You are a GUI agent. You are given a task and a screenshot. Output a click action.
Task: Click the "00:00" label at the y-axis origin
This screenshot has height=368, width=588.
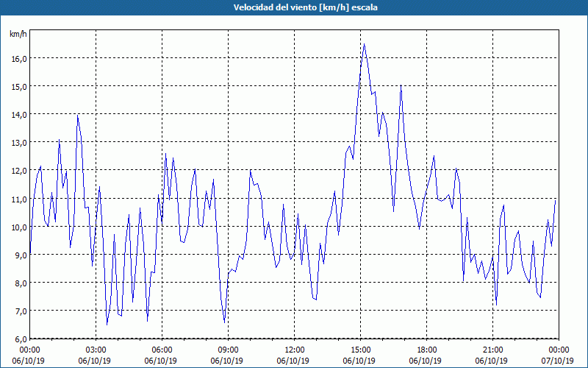[x=30, y=350]
